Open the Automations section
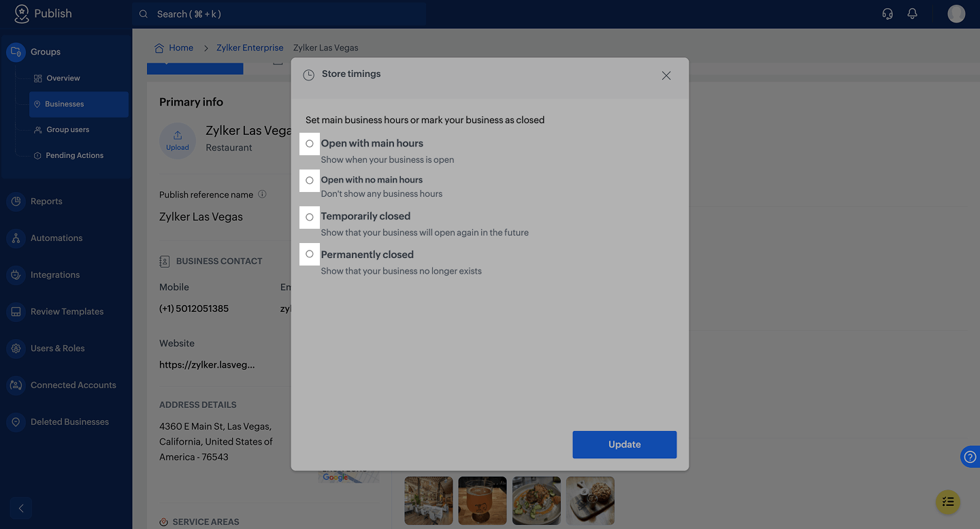Viewport: 980px width, 529px height. [56, 238]
